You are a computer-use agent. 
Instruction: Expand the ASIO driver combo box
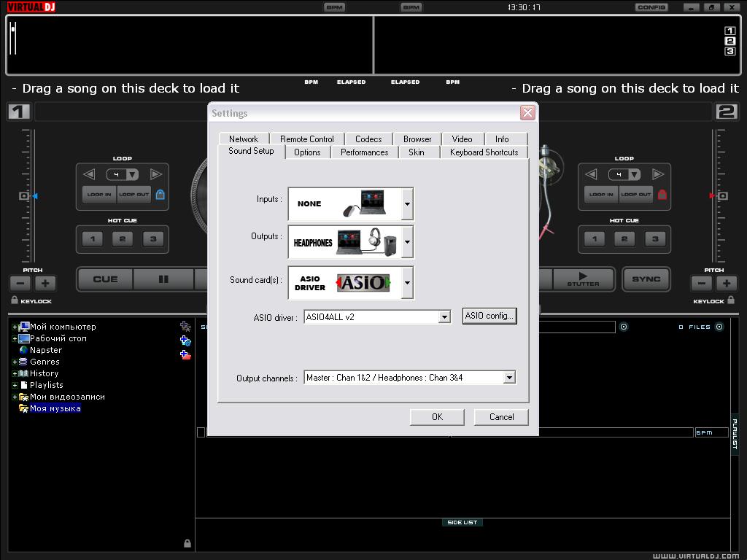pyautogui.click(x=444, y=316)
